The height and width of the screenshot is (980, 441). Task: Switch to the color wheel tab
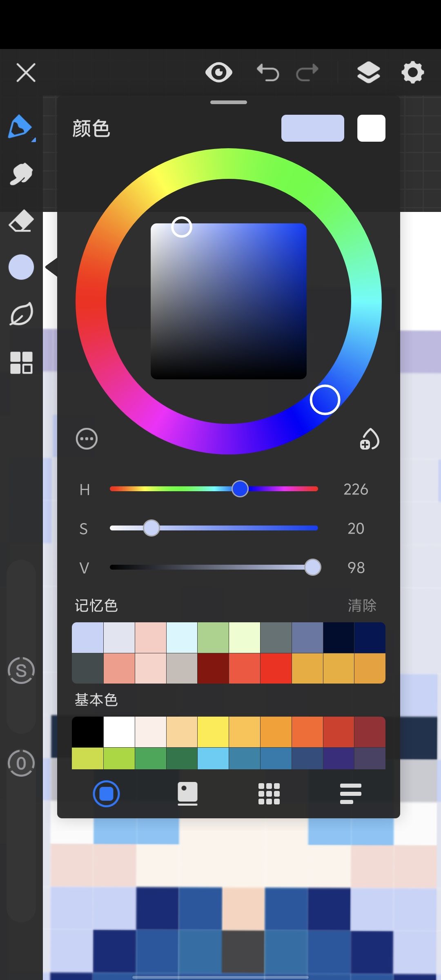coord(106,794)
